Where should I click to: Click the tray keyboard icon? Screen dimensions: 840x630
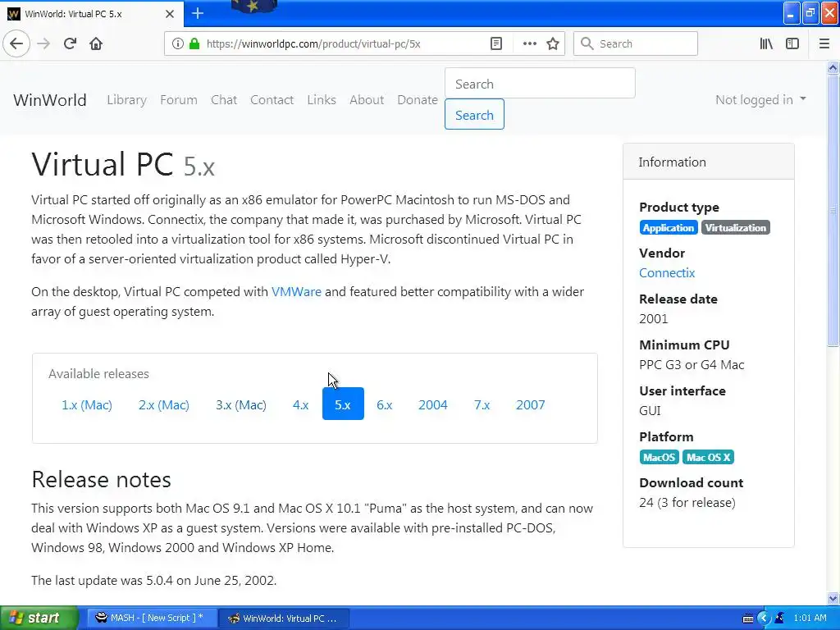click(748, 619)
